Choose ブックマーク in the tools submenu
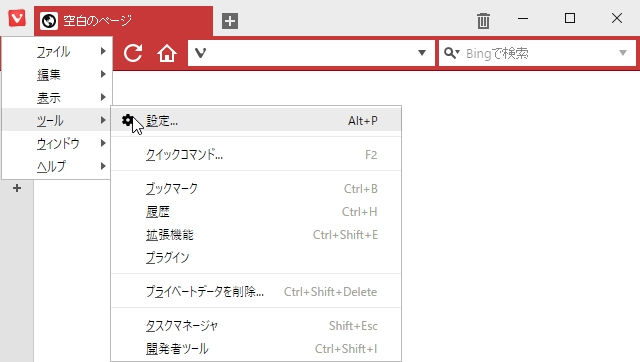 256,189
